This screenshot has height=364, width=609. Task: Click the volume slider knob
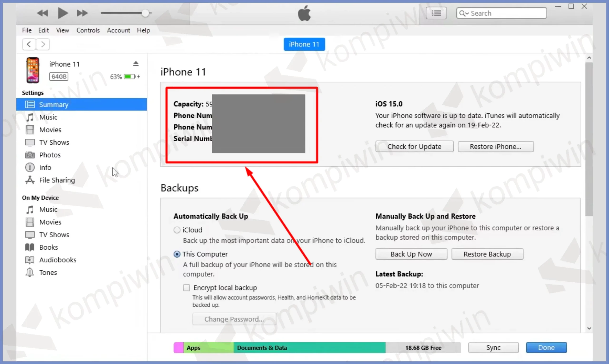[145, 13]
